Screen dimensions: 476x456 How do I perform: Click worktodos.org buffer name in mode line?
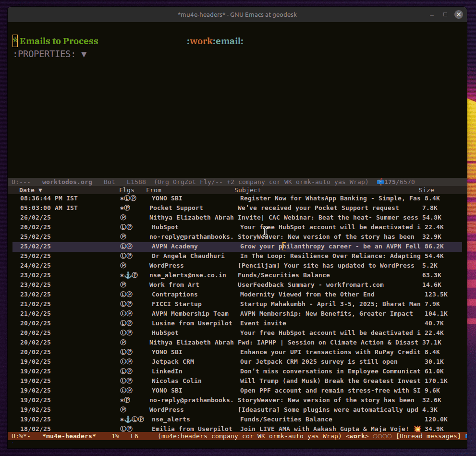[x=67, y=182]
